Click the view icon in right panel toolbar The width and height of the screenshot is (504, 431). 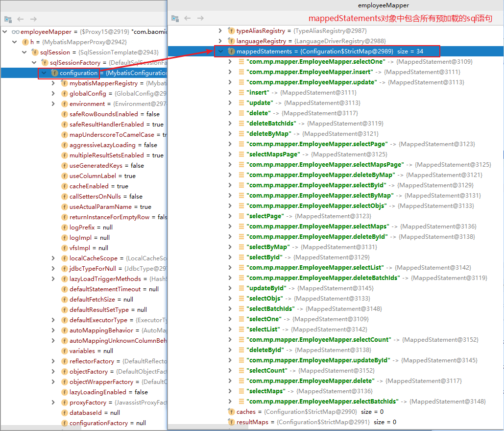point(175,18)
